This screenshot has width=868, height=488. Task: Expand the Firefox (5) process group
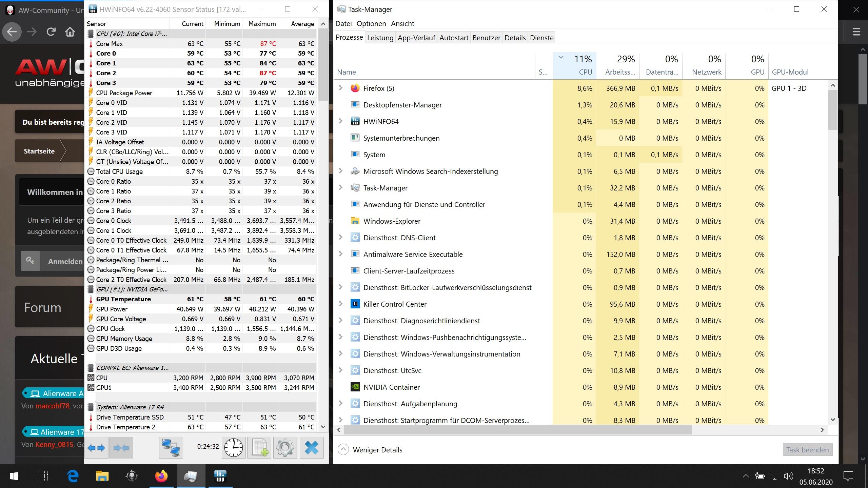(x=341, y=88)
